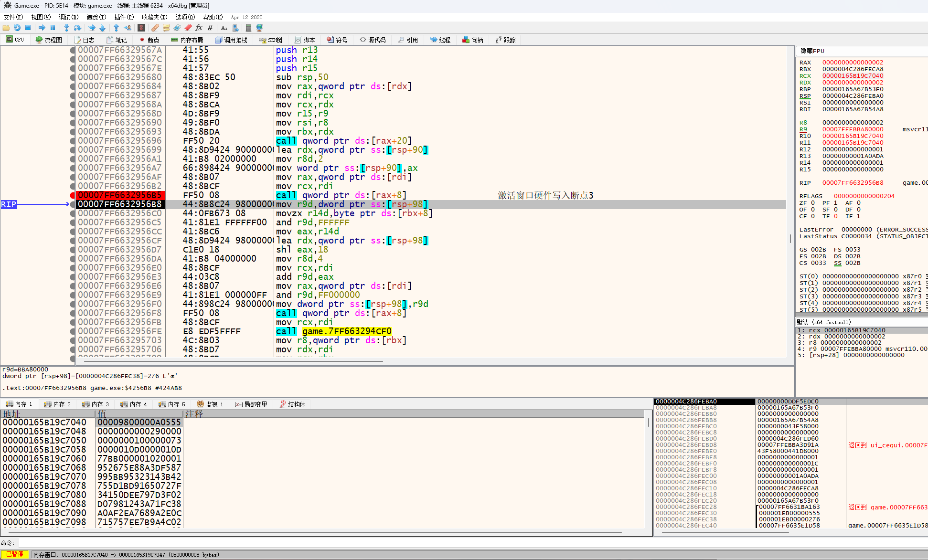928x560 pixels.
Task: Click the step over curved arrow icon
Action: tap(77, 28)
